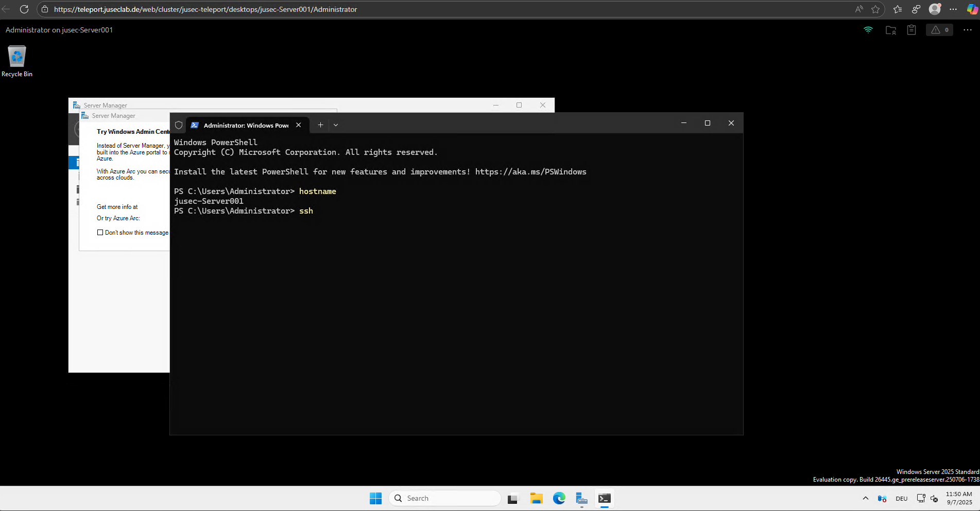This screenshot has height=511, width=980.
Task: Click the Teleport clipboard sharing icon
Action: click(912, 30)
